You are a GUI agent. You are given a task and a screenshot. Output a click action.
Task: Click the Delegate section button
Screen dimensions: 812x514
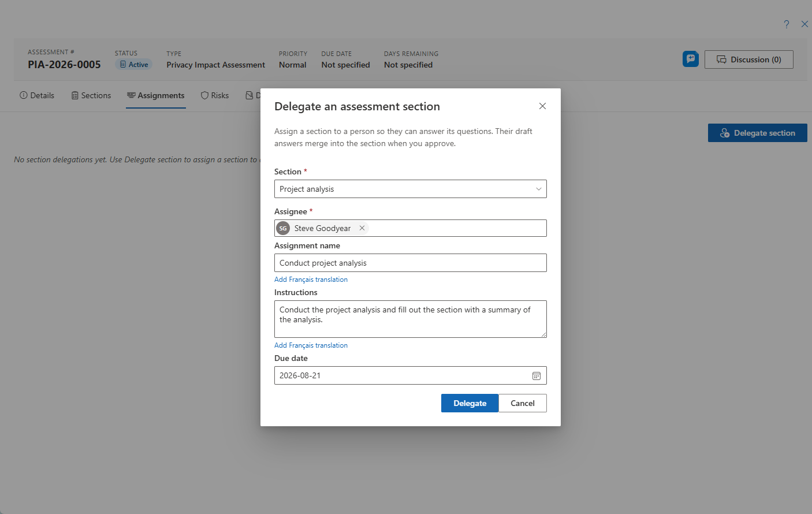point(758,133)
